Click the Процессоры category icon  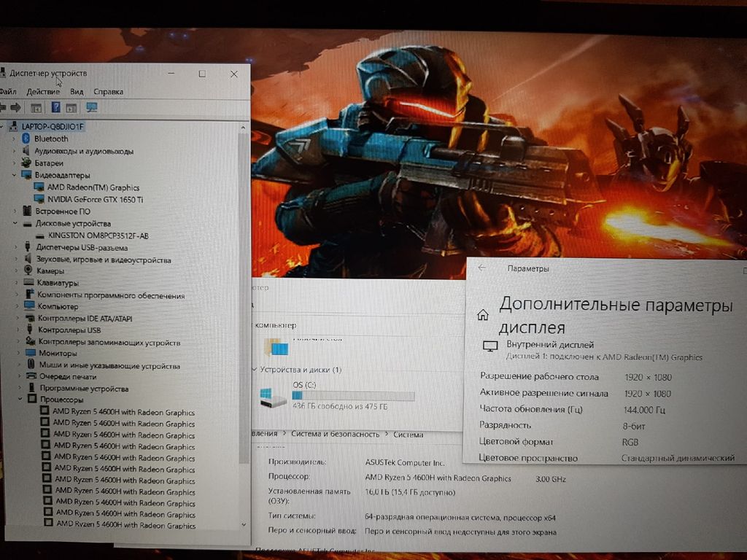32,399
